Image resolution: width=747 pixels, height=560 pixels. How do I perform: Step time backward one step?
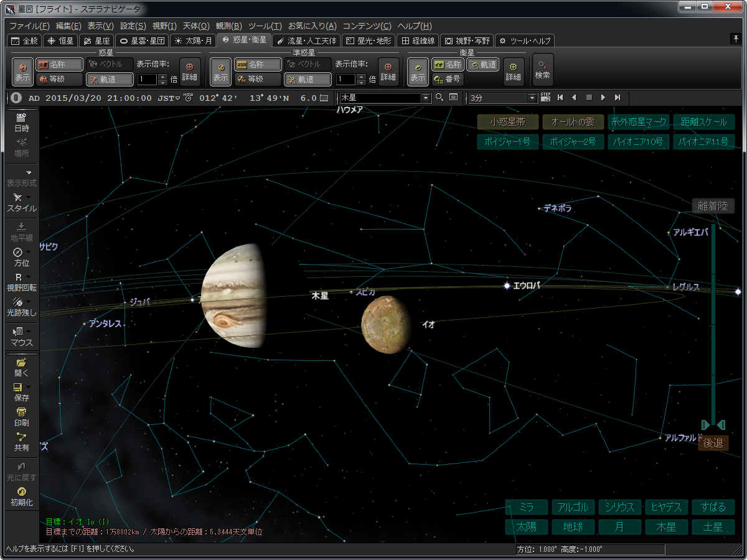tap(574, 98)
